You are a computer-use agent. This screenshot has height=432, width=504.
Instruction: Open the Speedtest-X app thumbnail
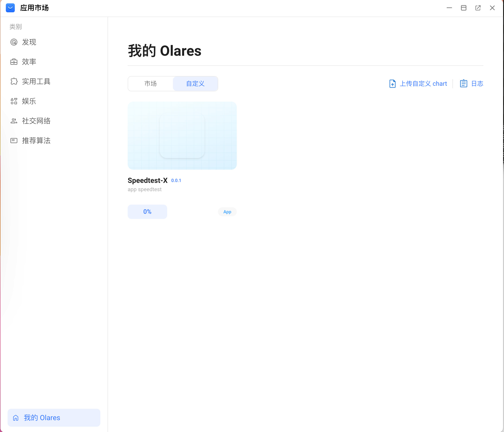(182, 136)
